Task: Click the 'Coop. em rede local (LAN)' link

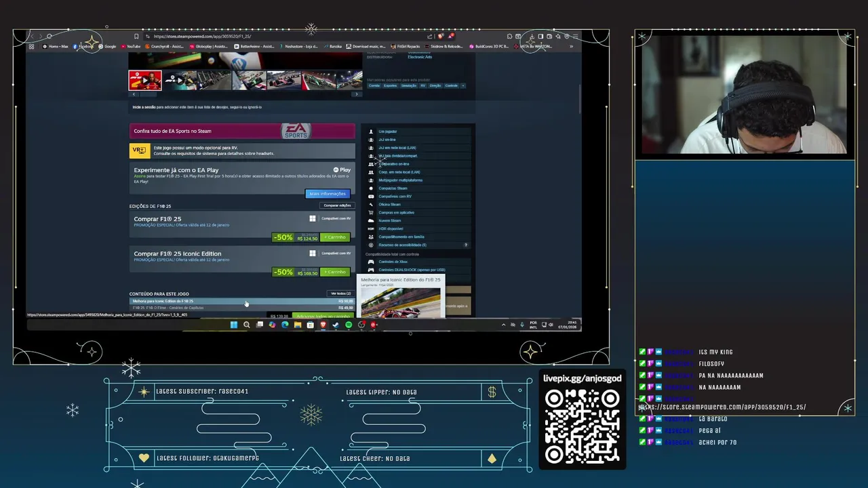Action: (x=399, y=172)
